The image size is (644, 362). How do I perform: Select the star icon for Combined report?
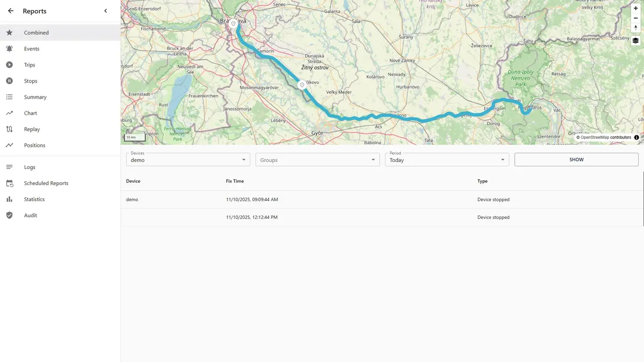click(x=9, y=32)
